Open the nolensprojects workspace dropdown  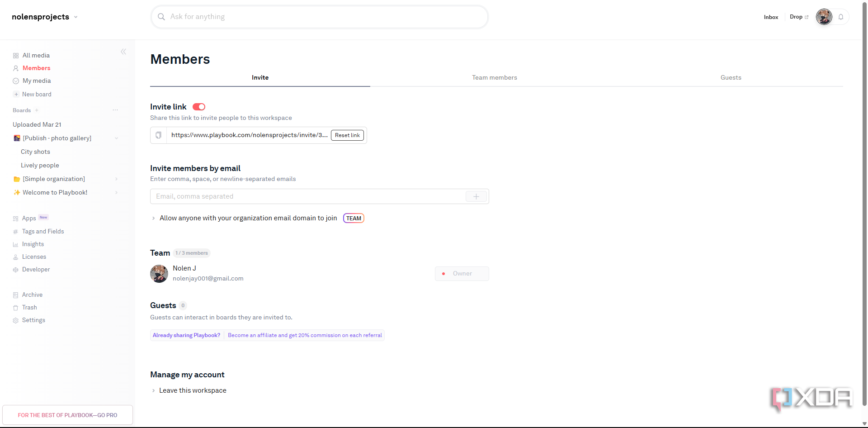(x=45, y=17)
